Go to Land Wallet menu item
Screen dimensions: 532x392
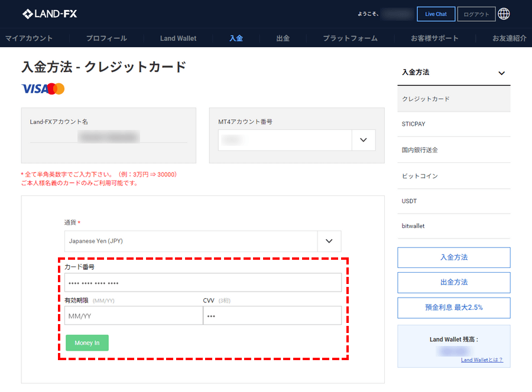pyautogui.click(x=178, y=38)
